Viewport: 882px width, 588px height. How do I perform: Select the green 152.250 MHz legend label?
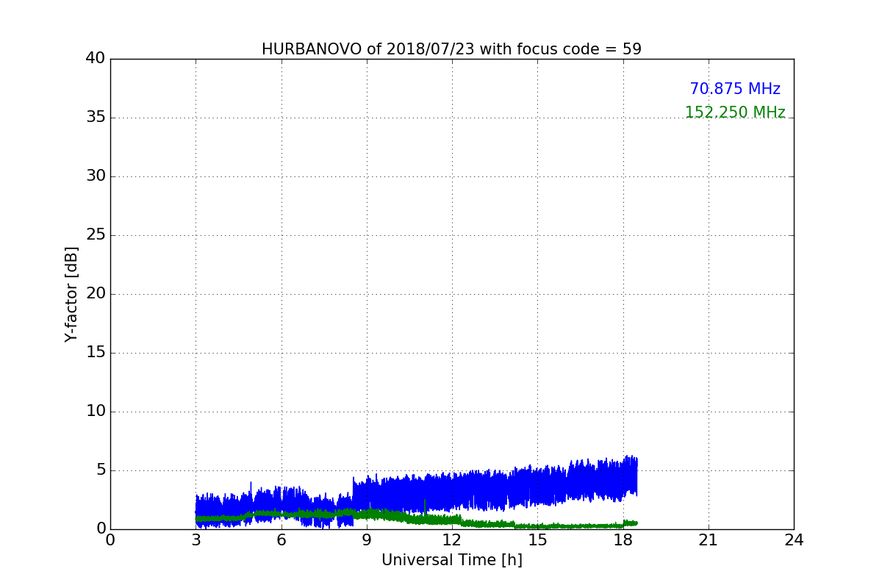(735, 112)
